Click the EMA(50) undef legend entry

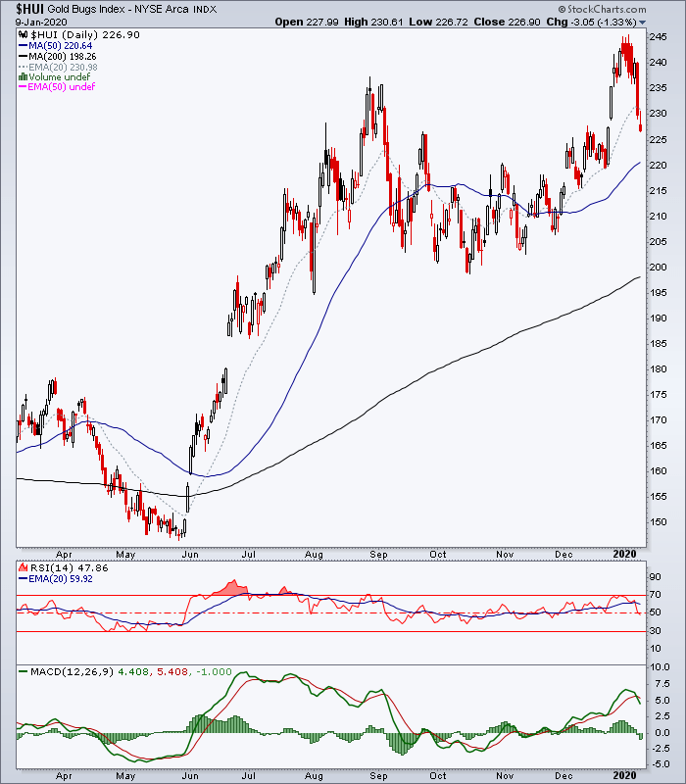[62, 87]
